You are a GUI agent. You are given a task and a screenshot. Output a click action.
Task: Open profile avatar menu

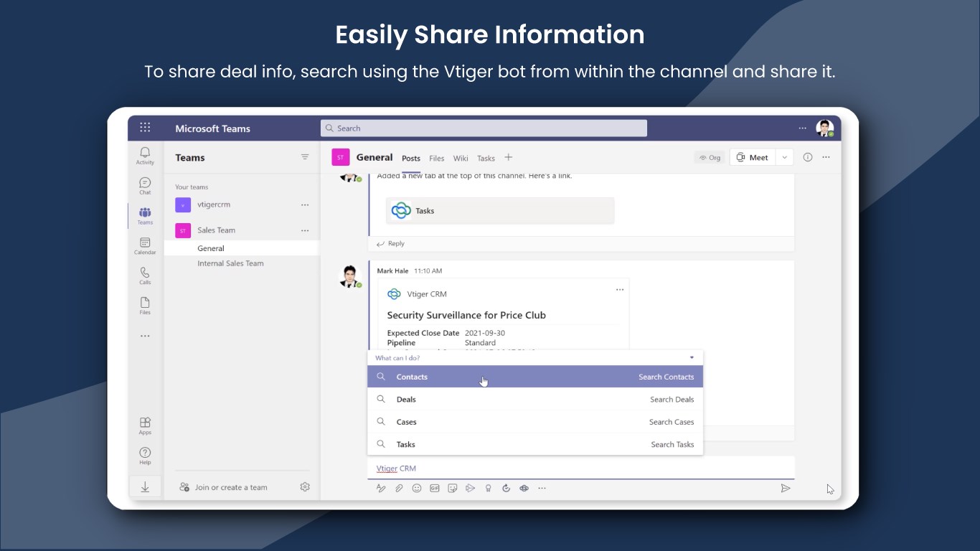825,128
